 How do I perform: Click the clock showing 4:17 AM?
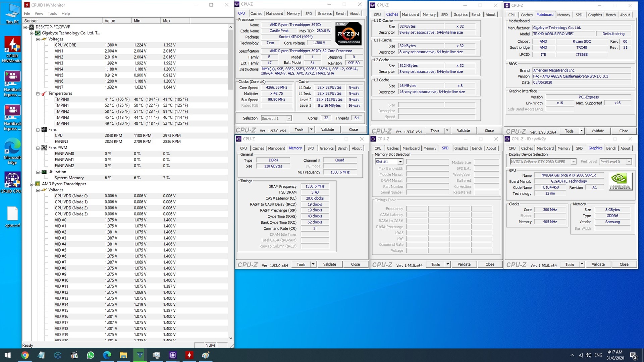pos(615,352)
